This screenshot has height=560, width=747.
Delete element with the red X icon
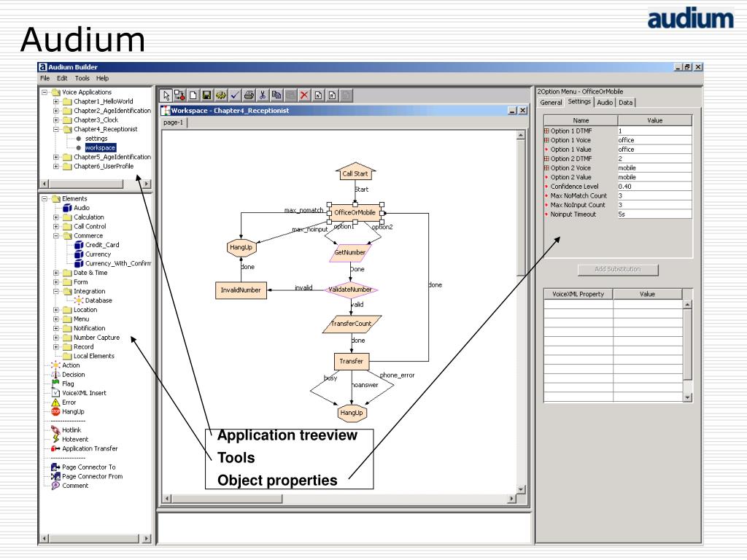304,96
